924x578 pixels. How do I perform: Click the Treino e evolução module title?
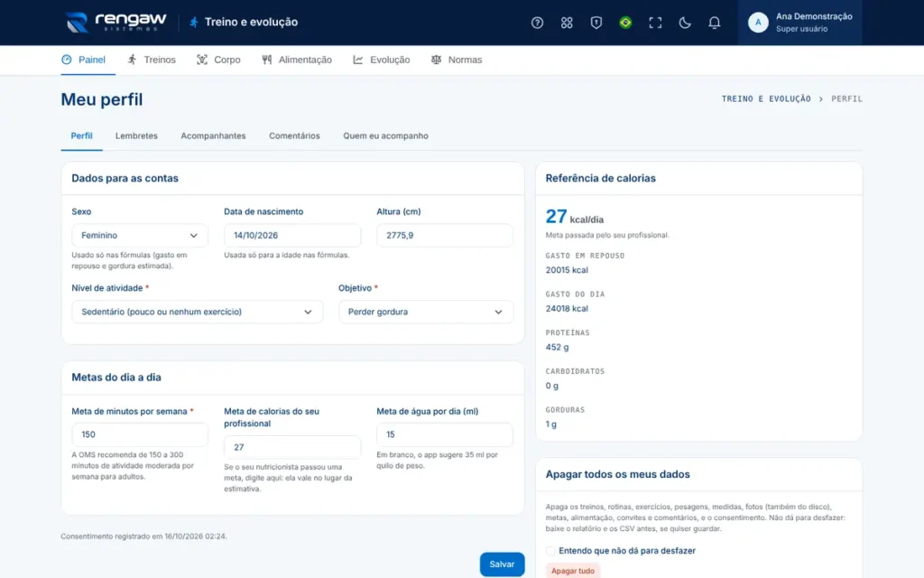pos(251,23)
